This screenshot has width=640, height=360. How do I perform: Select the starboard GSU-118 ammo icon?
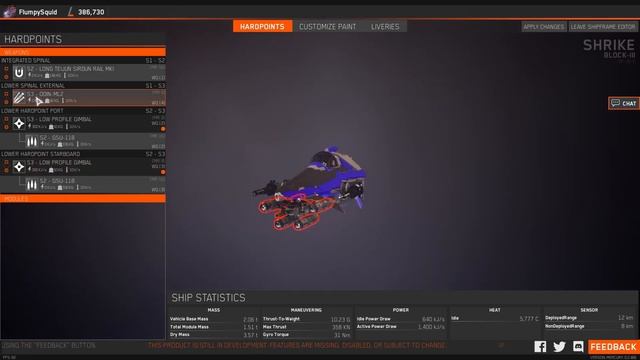(x=32, y=184)
